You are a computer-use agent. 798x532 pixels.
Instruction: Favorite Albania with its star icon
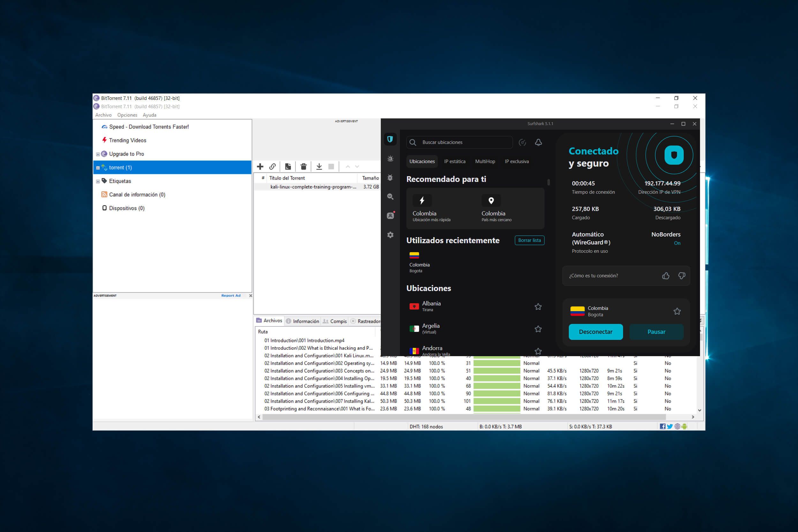click(x=538, y=307)
